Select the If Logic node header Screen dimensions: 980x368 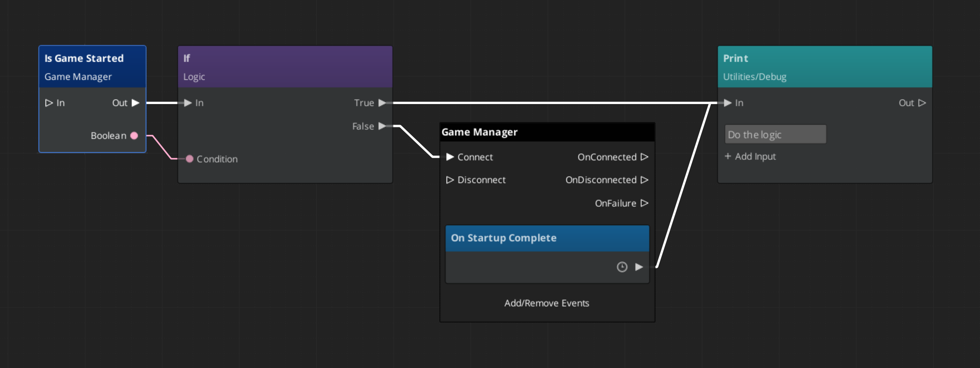[285, 67]
